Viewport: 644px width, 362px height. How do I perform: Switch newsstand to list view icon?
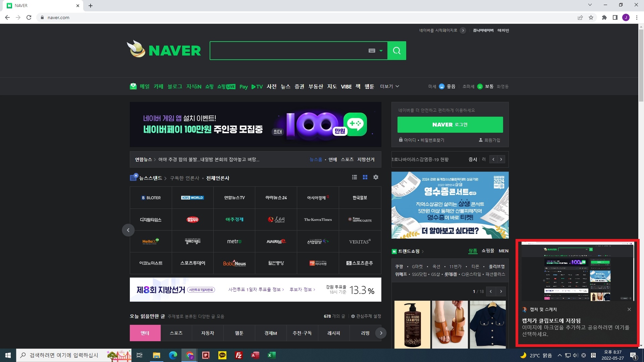pyautogui.click(x=354, y=177)
